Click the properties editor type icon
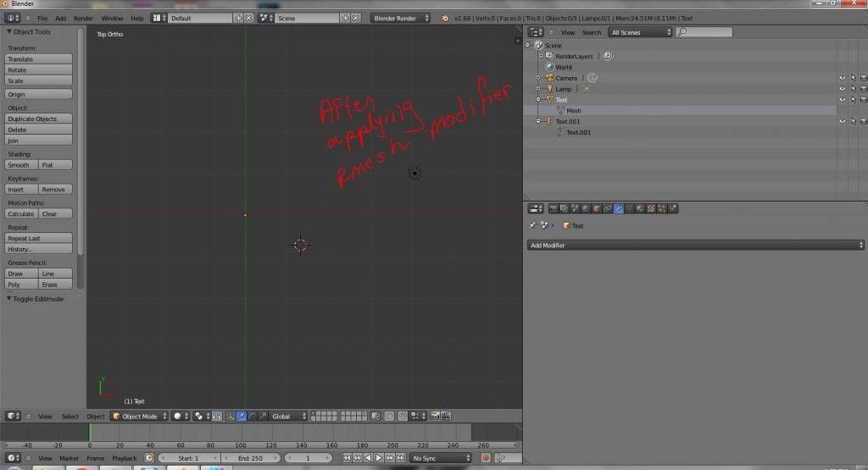 (x=536, y=208)
